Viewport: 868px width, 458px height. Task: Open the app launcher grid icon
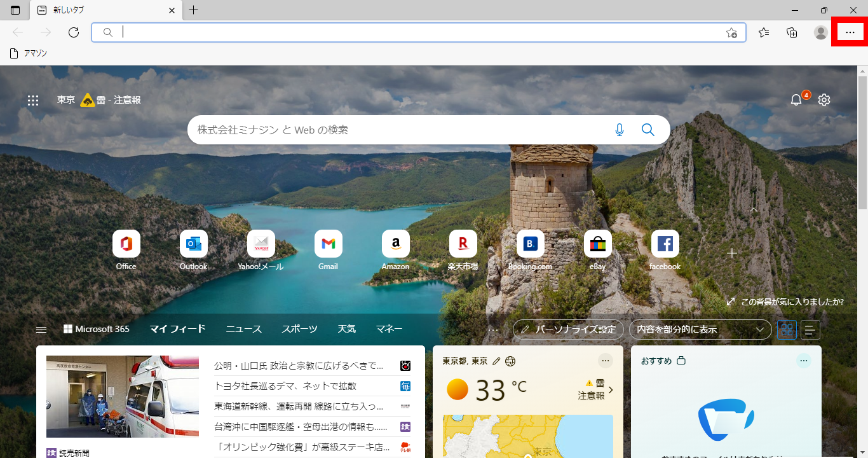pos(33,100)
